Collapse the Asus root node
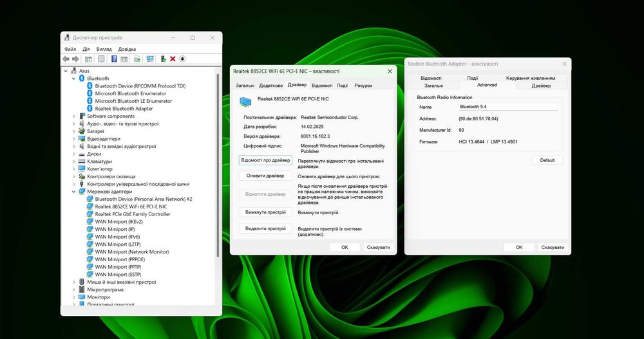Image resolution: width=644 pixels, height=339 pixels. pyautogui.click(x=66, y=71)
